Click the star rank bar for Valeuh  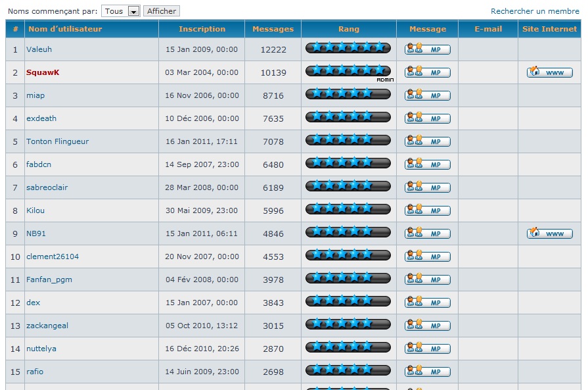348,48
